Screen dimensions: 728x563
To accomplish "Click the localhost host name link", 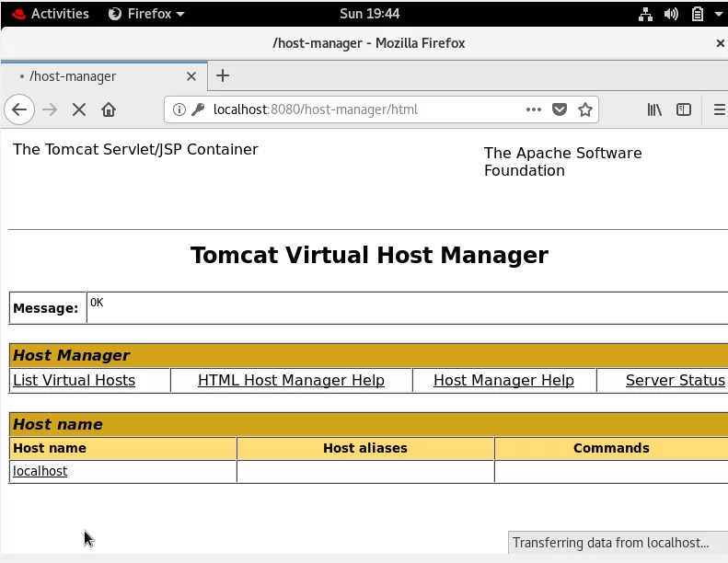I will tap(40, 471).
